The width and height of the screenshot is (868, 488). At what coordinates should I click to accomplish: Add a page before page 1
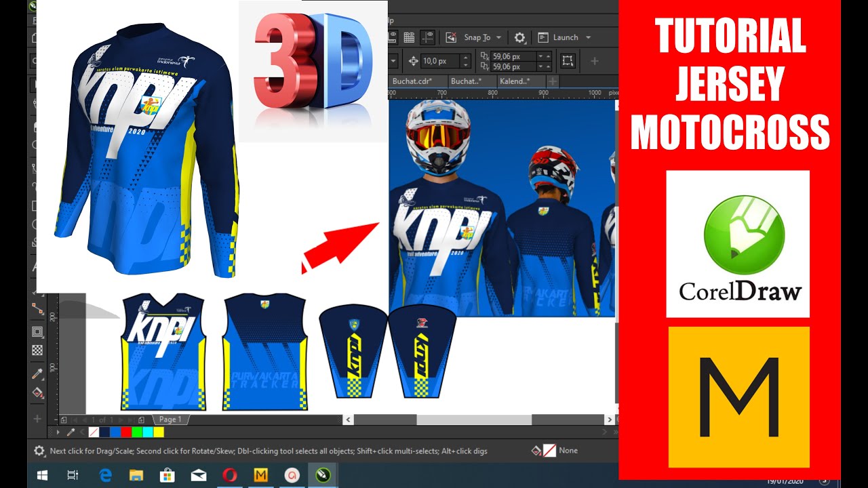coord(64,420)
